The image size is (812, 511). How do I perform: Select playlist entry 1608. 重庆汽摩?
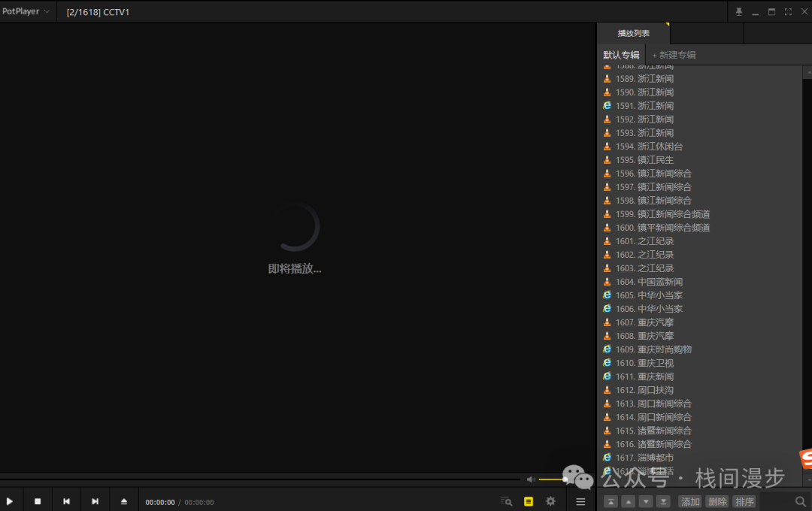(700, 335)
